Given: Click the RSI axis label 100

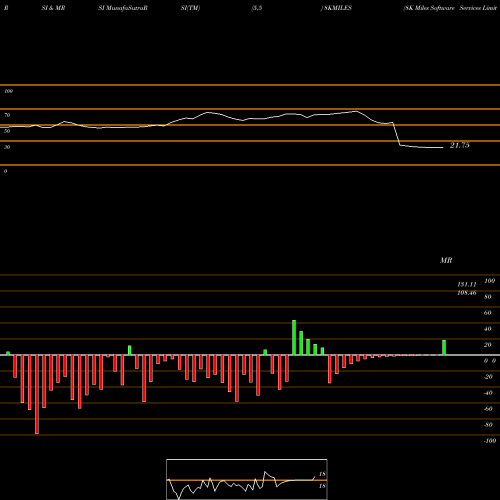Looking at the screenshot, I should (8, 91).
